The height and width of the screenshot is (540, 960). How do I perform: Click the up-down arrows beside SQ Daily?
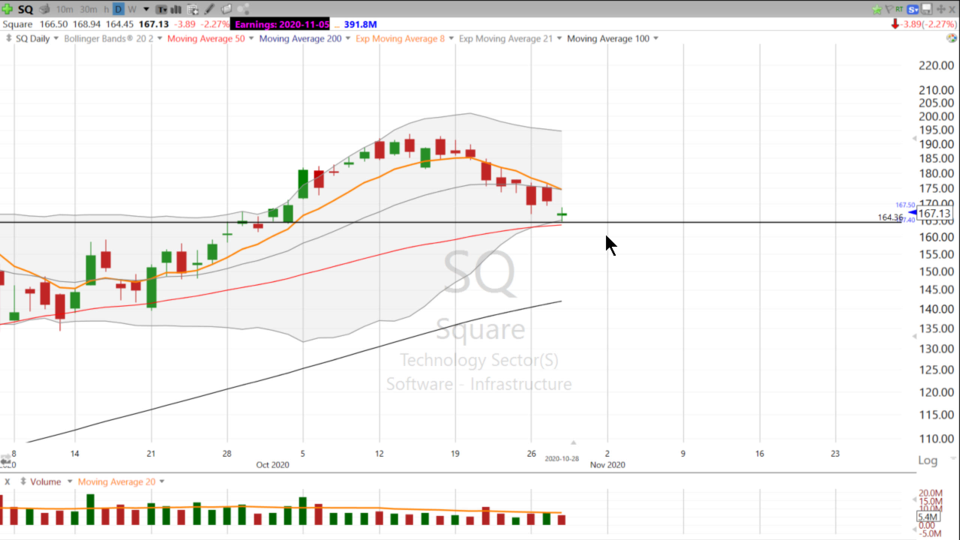pos(9,39)
